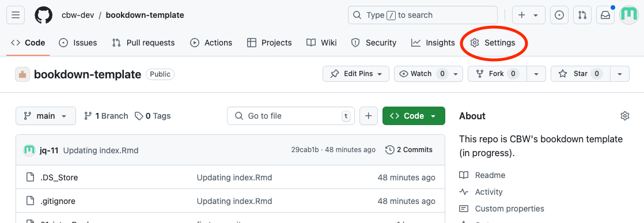This screenshot has width=644, height=223.
Task: Open the user avatar menu
Action: (x=628, y=15)
